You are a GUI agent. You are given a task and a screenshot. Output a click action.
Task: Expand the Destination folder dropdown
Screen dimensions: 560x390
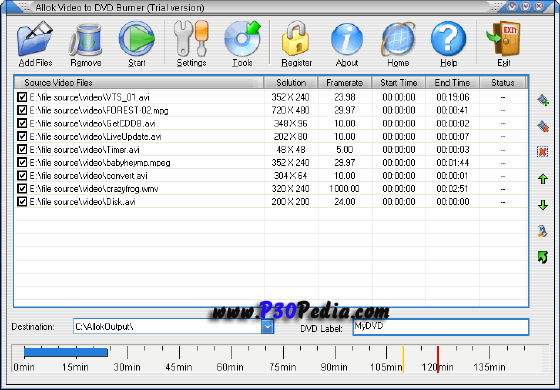(267, 326)
